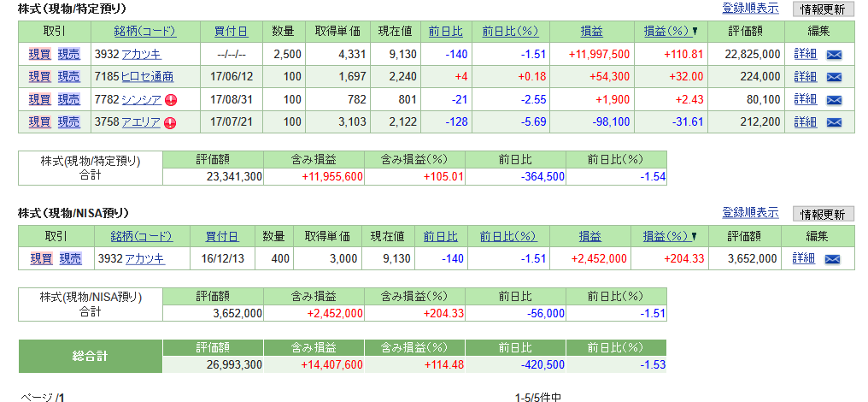The width and height of the screenshot is (868, 402).
Task: Open the アカツキ stock link in the 特定預り table
Action: (x=141, y=55)
